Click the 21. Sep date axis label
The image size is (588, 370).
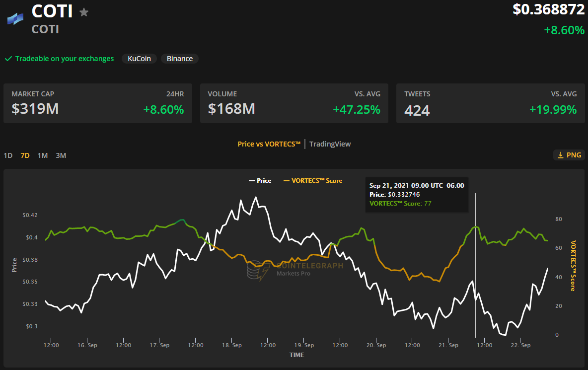pos(448,345)
